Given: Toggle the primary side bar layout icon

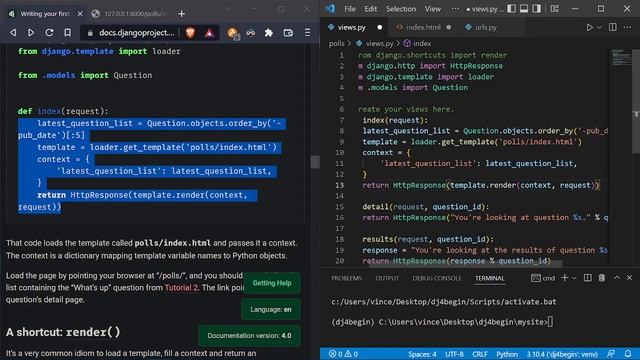Looking at the screenshot, I should click(x=511, y=9).
